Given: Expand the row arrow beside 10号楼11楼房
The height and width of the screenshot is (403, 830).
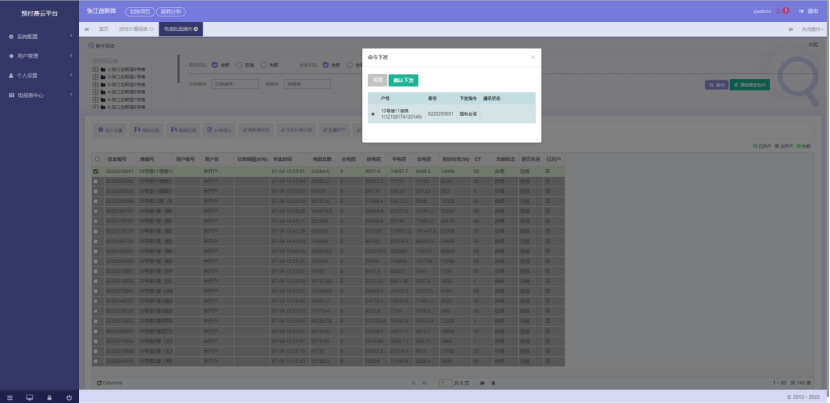Looking at the screenshot, I should click(373, 113).
